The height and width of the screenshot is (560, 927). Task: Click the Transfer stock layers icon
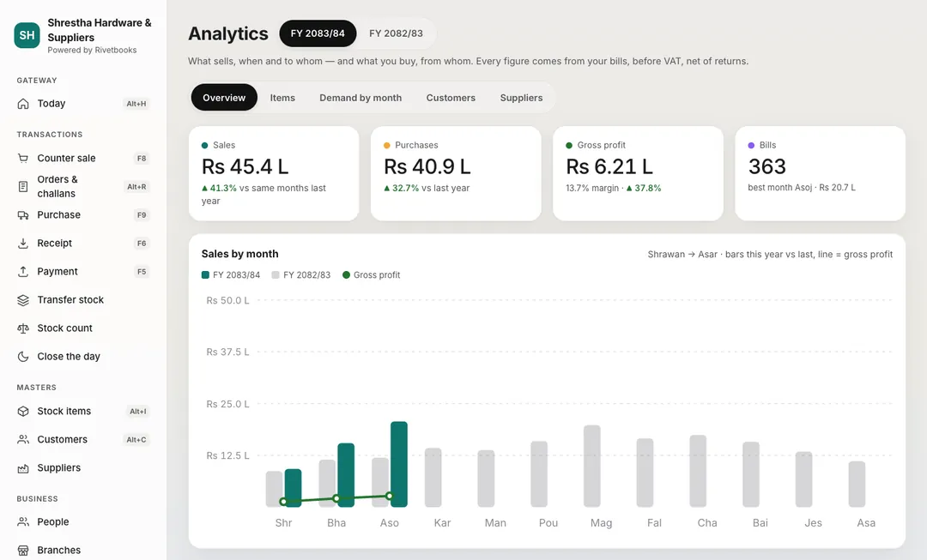pos(23,300)
